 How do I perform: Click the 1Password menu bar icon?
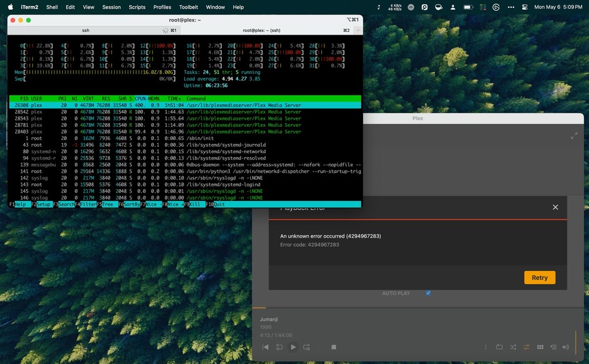tap(411, 7)
